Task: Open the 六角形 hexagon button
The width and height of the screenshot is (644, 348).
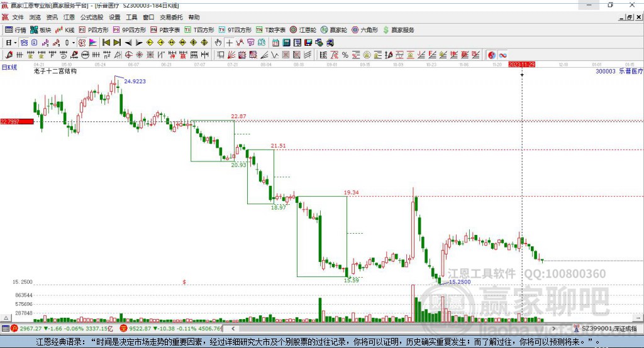Action: click(x=365, y=30)
